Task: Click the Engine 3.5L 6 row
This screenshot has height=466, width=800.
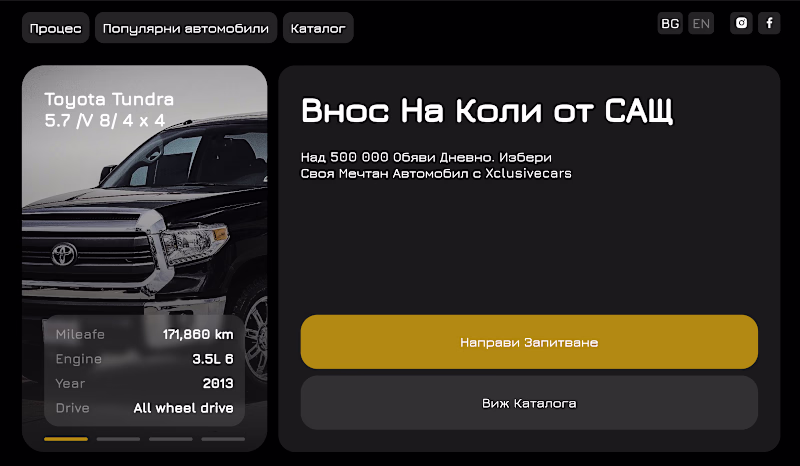Action: tap(144, 359)
